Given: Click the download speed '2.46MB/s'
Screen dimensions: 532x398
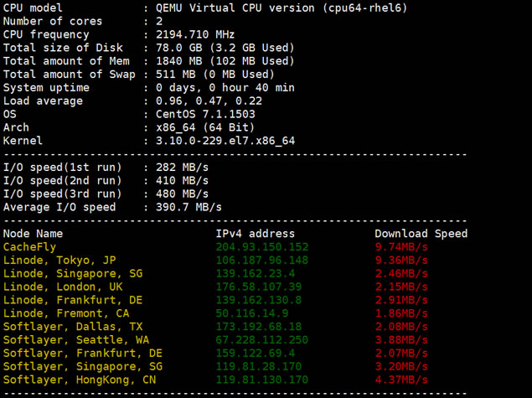Looking at the screenshot, I should 401,273.
